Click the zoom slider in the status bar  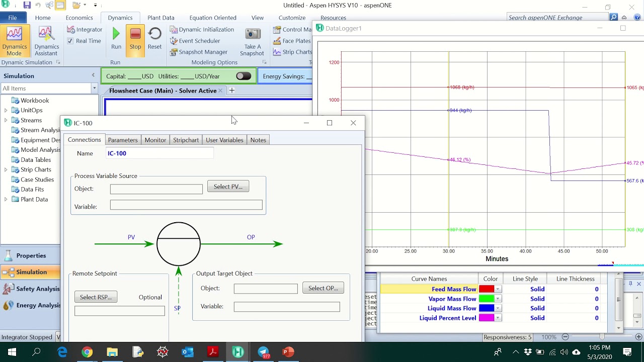(602, 337)
